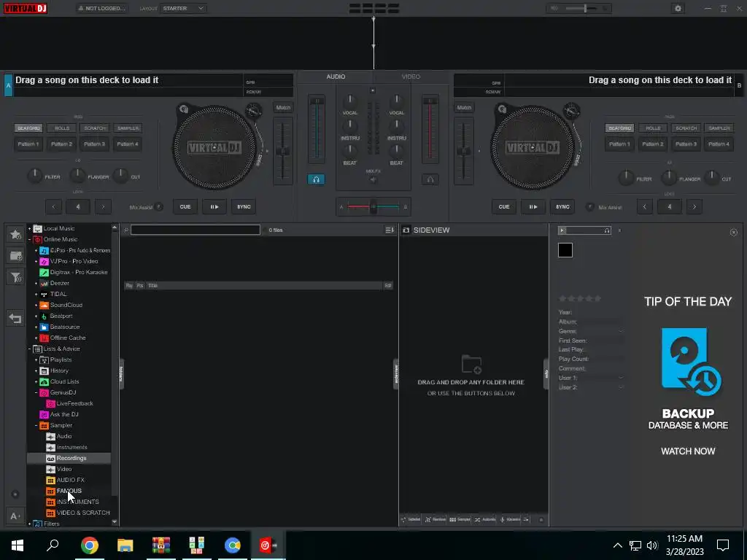Click the NOT LOGGED login button

tap(102, 9)
